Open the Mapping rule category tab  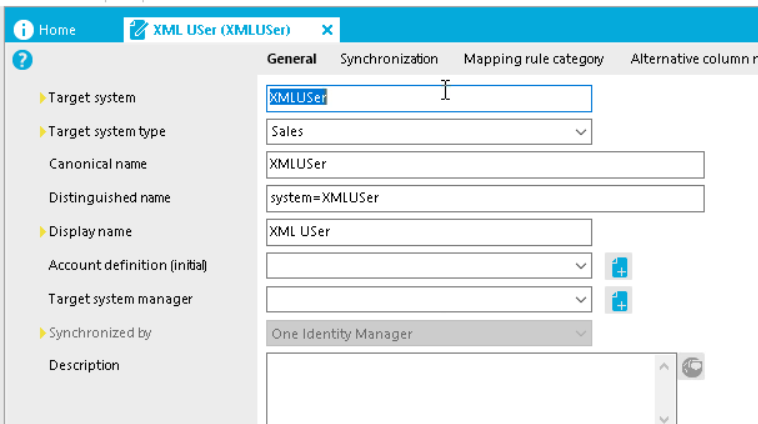pyautogui.click(x=534, y=59)
